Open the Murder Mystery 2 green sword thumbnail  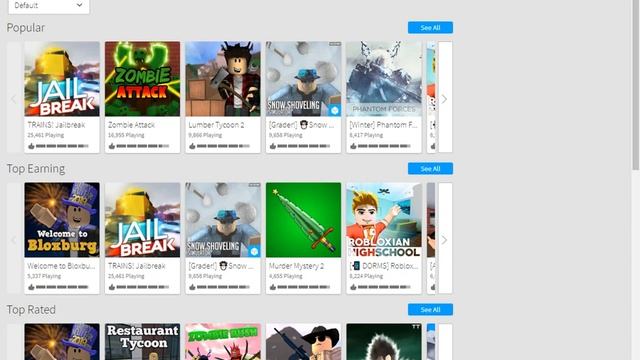(303, 220)
